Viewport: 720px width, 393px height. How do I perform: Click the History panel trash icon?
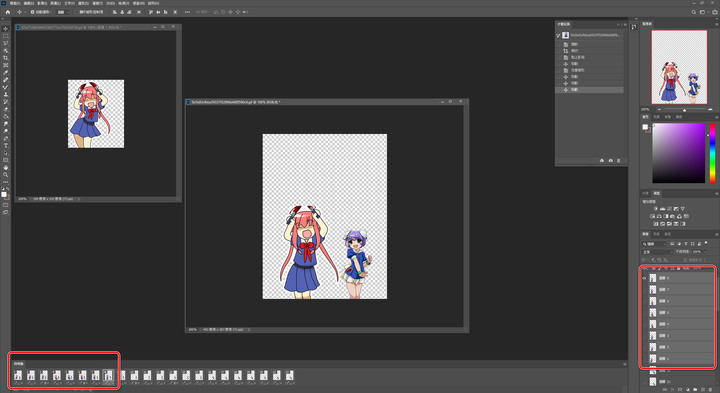pyautogui.click(x=619, y=160)
